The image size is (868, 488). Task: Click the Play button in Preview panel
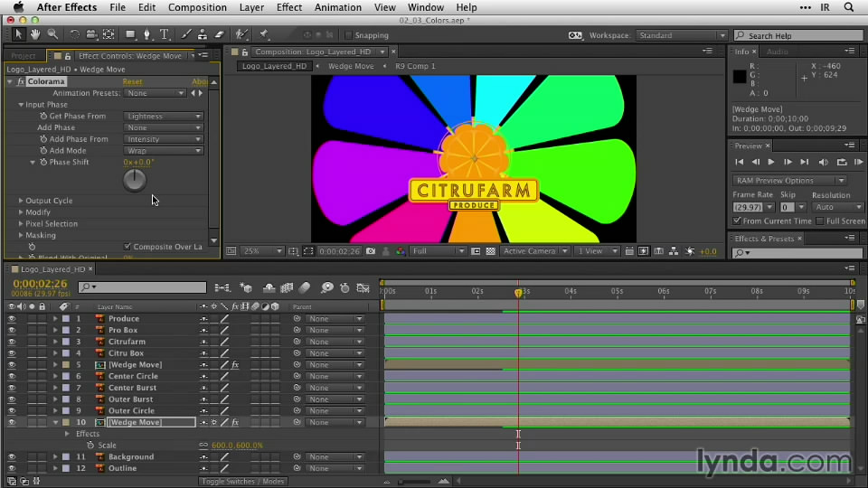(771, 162)
